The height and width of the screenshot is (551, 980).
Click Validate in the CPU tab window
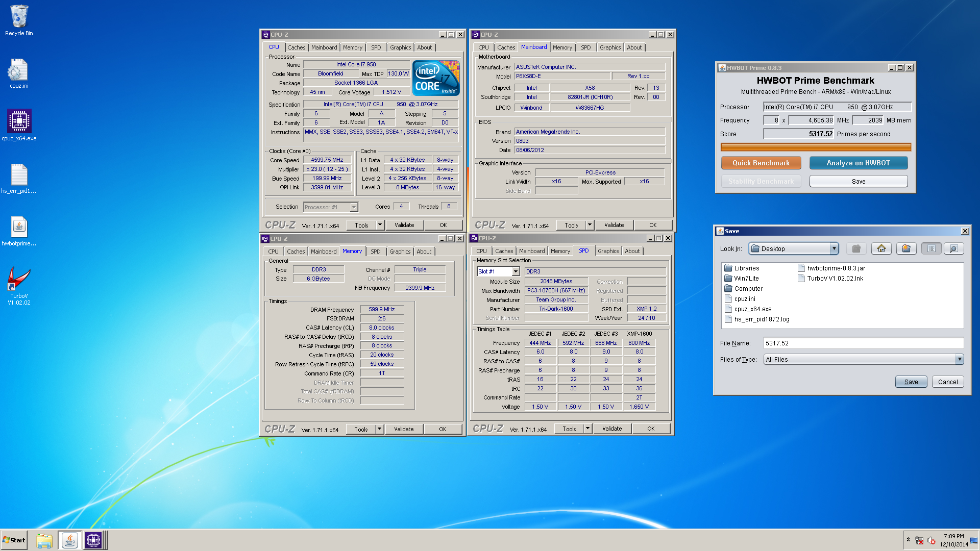click(x=404, y=225)
